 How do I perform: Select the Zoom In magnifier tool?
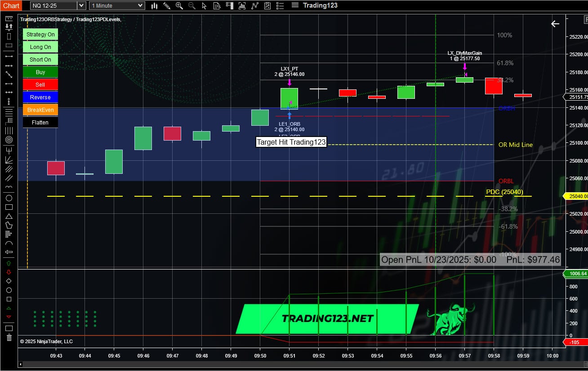tap(179, 5)
